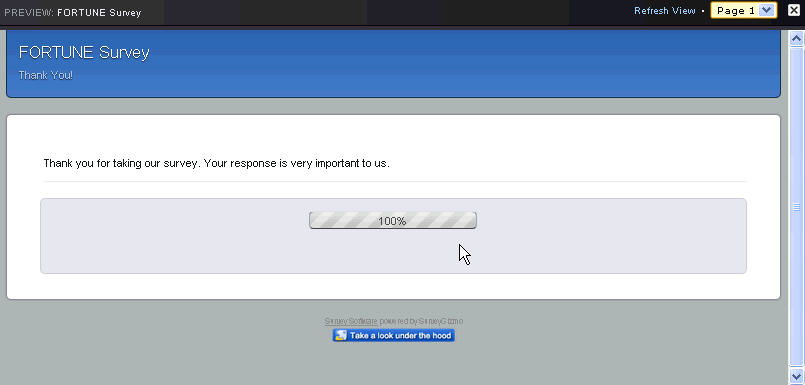Screen dimensions: 805x385
Task: Click the Thank You! subtitle text
Action: point(46,75)
